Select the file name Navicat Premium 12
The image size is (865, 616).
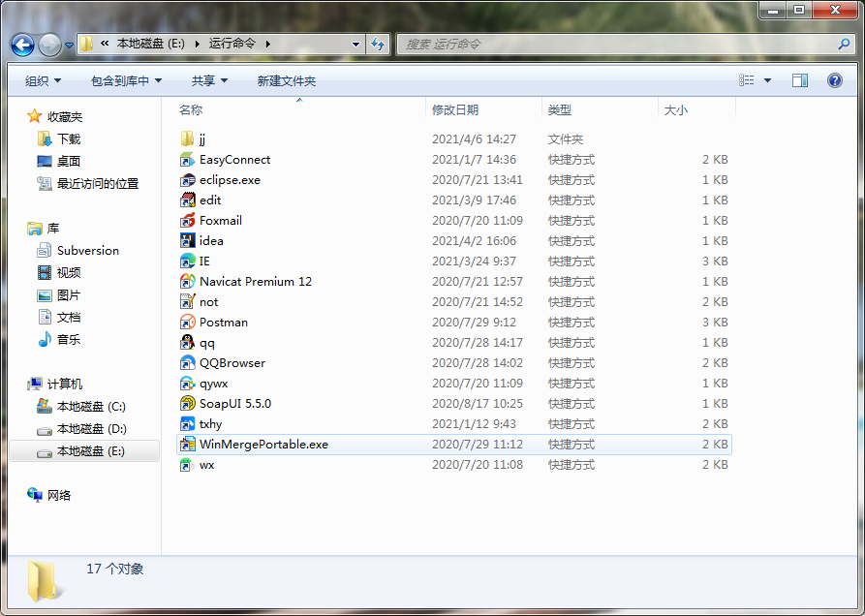click(256, 281)
